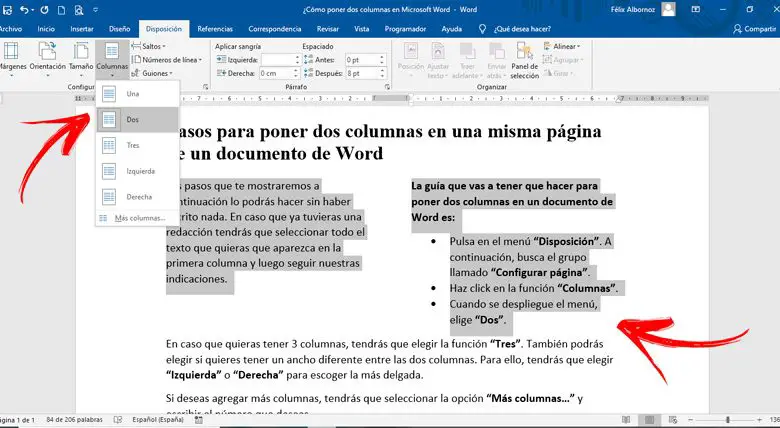Save the document from Quick Access toolbar
Image resolution: width=780 pixels, height=428 pixels.
point(7,9)
